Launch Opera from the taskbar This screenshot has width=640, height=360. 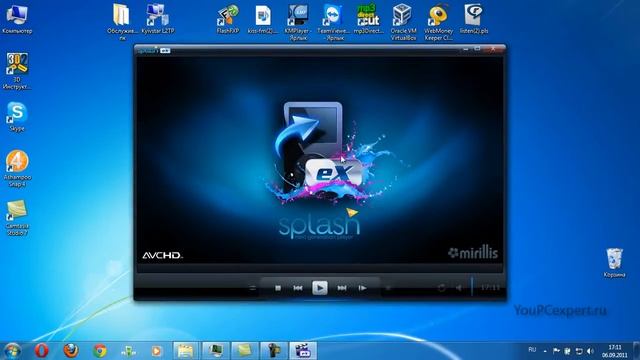coord(41,351)
